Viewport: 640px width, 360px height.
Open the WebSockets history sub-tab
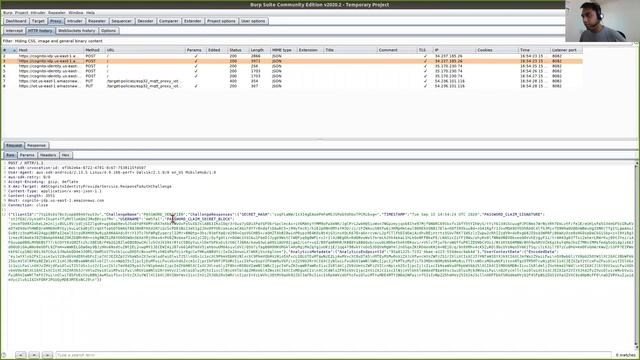point(76,31)
